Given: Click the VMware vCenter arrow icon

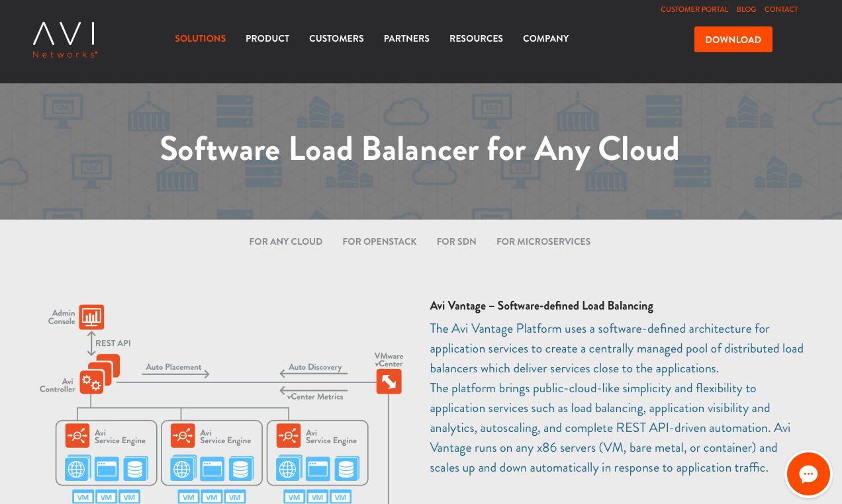Looking at the screenshot, I should (x=389, y=382).
